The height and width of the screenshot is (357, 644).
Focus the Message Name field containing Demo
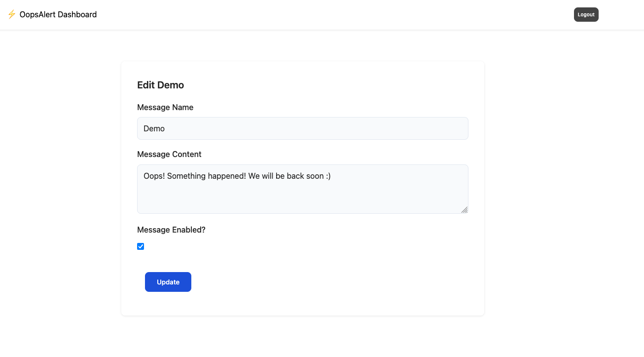point(303,128)
